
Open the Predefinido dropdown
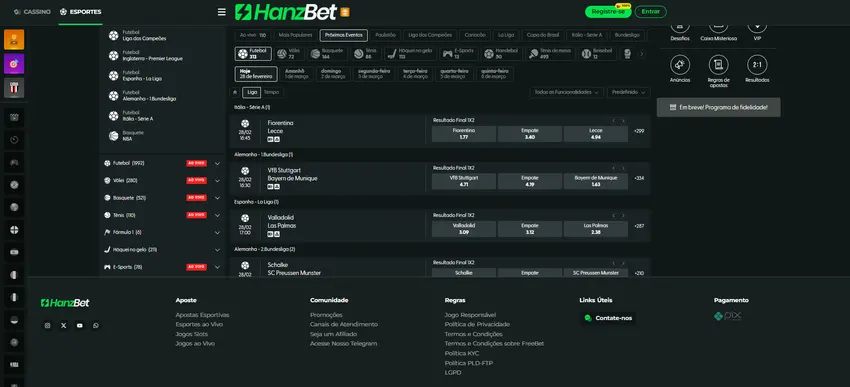tap(628, 93)
